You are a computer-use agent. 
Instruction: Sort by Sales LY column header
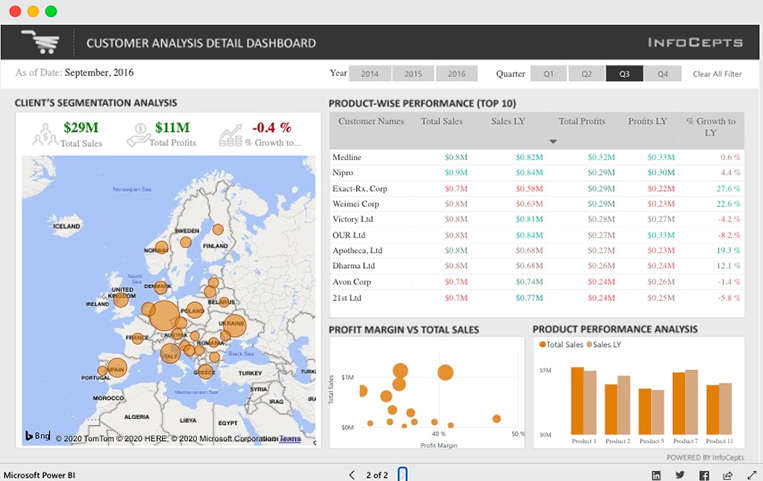click(x=508, y=121)
